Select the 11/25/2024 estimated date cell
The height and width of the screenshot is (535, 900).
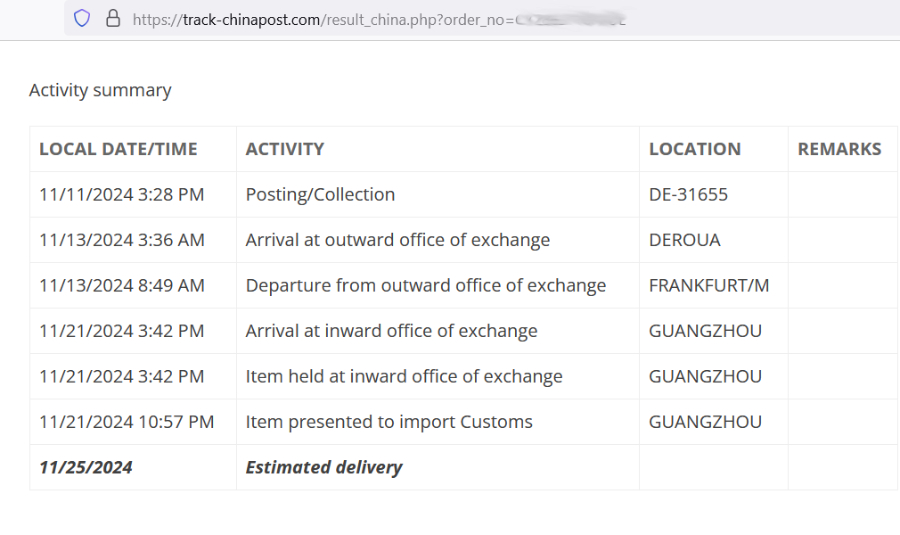[86, 467]
